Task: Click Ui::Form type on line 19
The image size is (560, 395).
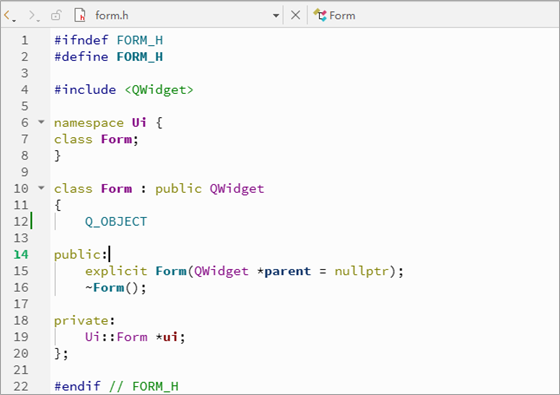Action: point(116,337)
